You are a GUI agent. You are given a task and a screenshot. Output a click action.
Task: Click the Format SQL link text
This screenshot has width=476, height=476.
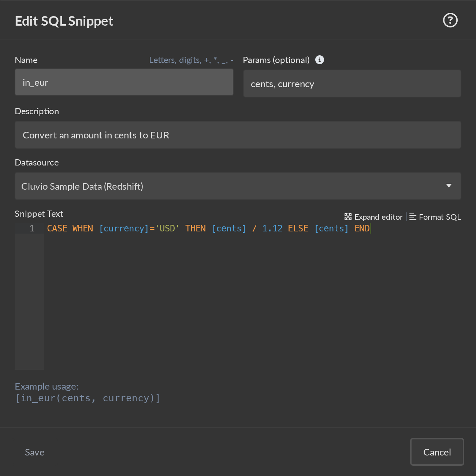pyautogui.click(x=440, y=217)
